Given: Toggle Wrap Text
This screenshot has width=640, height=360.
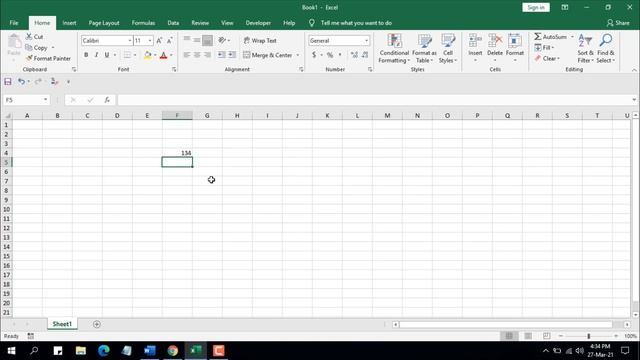Looking at the screenshot, I should (260, 40).
